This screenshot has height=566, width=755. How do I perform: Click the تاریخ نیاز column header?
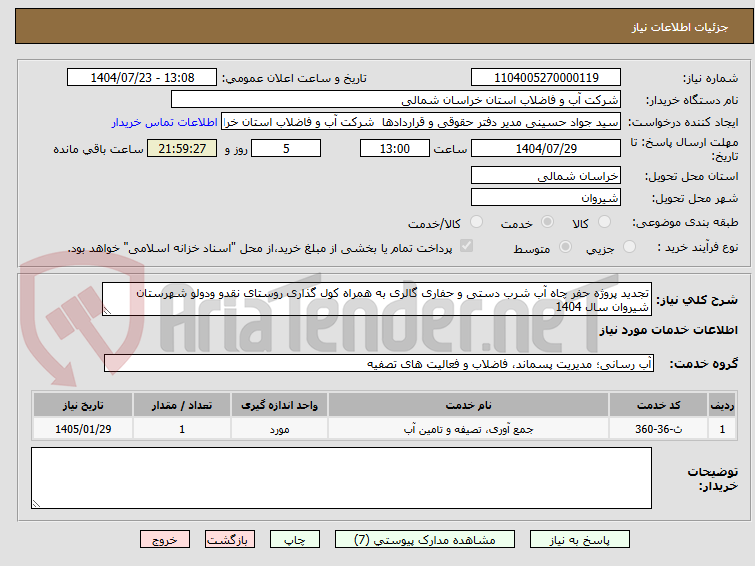(x=83, y=405)
